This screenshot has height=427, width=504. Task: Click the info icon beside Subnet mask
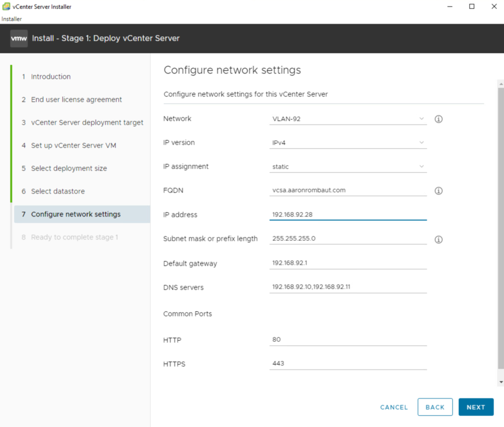point(439,239)
